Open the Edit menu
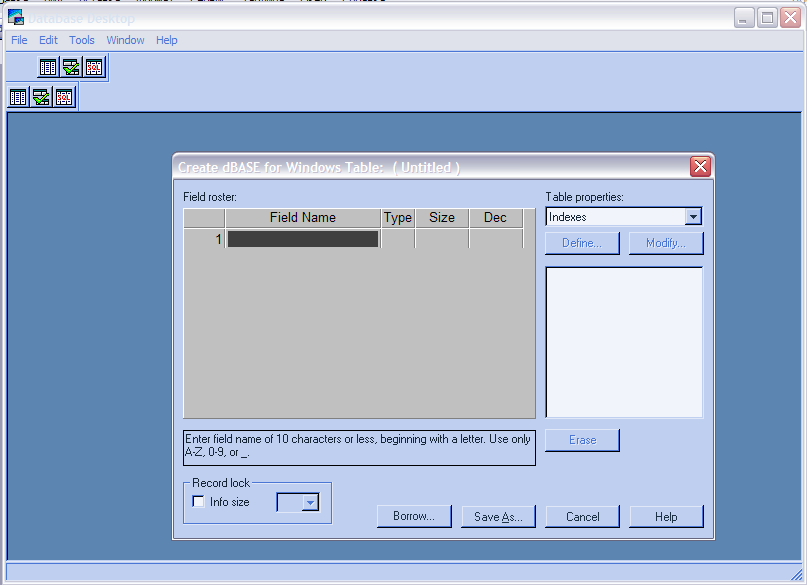807x585 pixels. pos(48,40)
